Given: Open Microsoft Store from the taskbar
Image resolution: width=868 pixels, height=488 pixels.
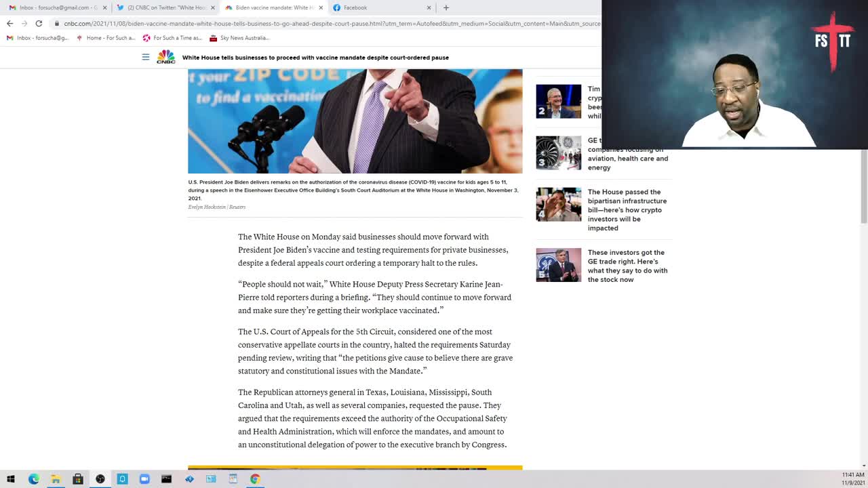Looking at the screenshot, I should (78, 479).
